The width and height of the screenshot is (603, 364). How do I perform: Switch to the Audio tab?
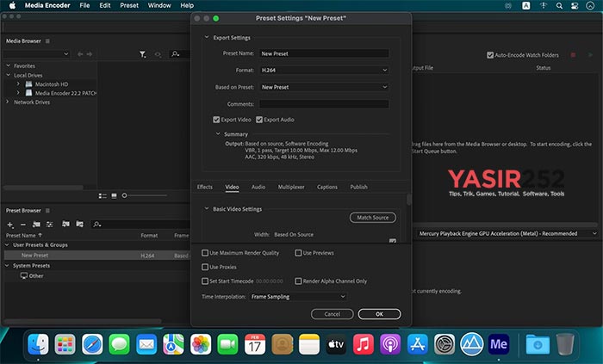point(258,187)
